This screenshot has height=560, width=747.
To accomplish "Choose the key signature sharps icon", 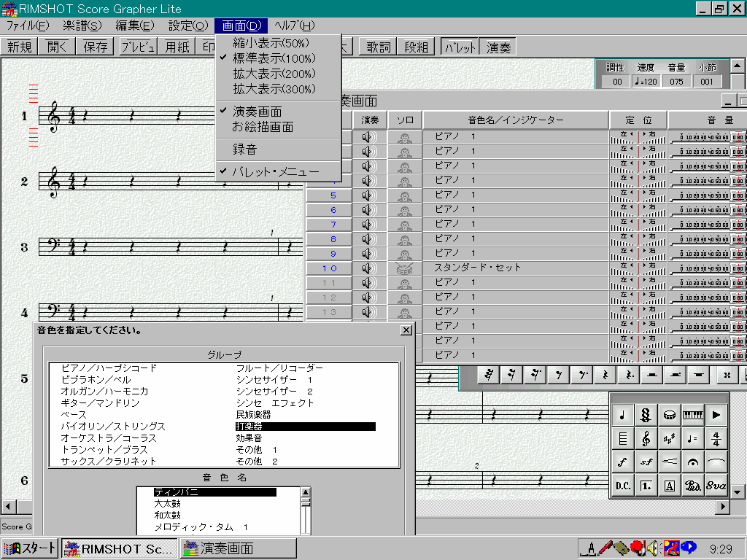I will 670,438.
